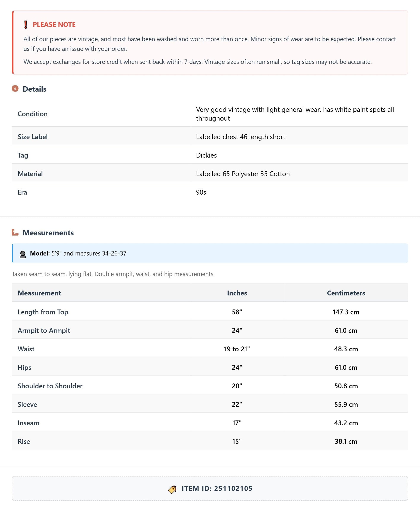Click the red exclamation mark icon
Screen dimensions: 420x511
coord(26,25)
